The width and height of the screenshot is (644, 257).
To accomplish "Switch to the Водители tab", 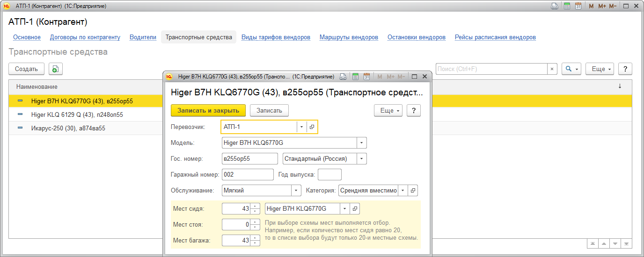I will 143,37.
